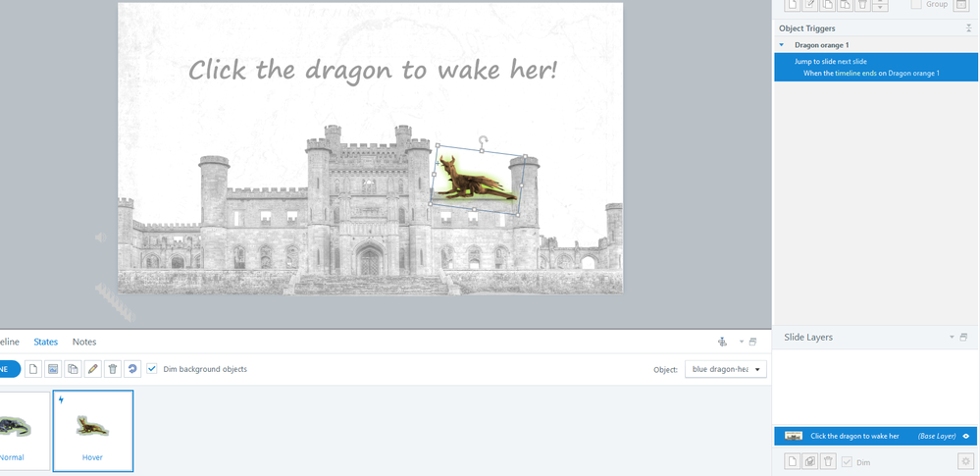Switch to the States tab
980x476 pixels.
pos(46,342)
